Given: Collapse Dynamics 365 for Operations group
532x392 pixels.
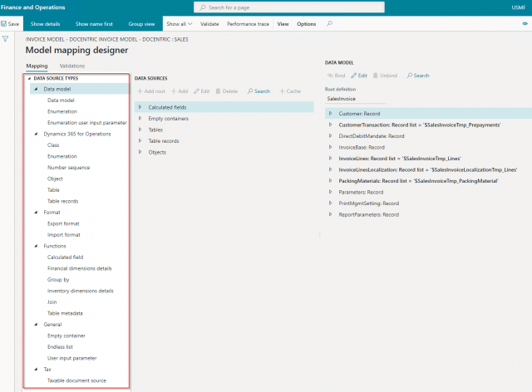Looking at the screenshot, I should tap(36, 134).
